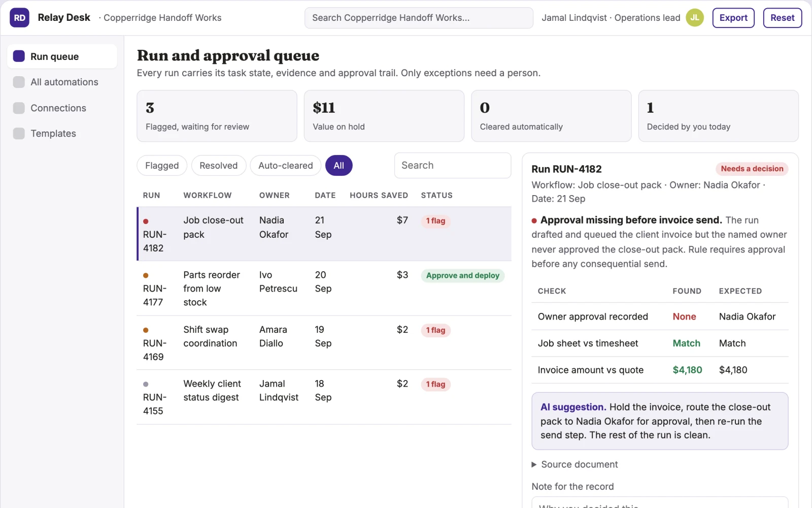Click the 1 flag badge for RUN-4169
The height and width of the screenshot is (508, 812).
pyautogui.click(x=435, y=330)
